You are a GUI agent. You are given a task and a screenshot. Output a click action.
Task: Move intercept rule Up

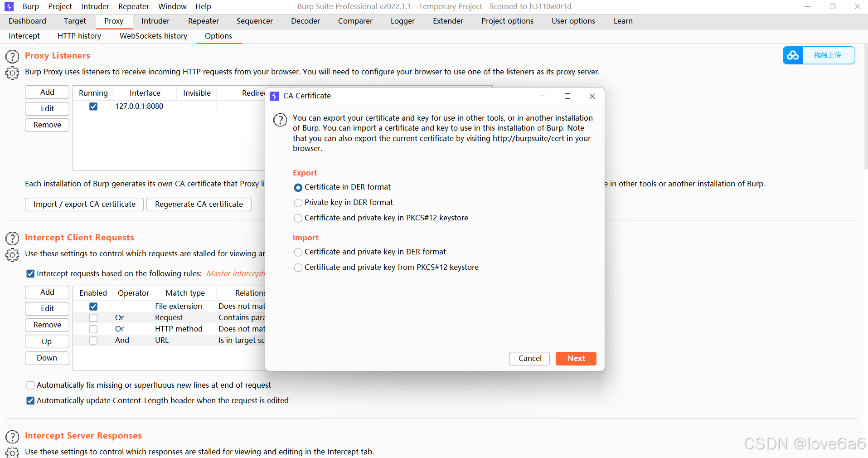(x=47, y=341)
